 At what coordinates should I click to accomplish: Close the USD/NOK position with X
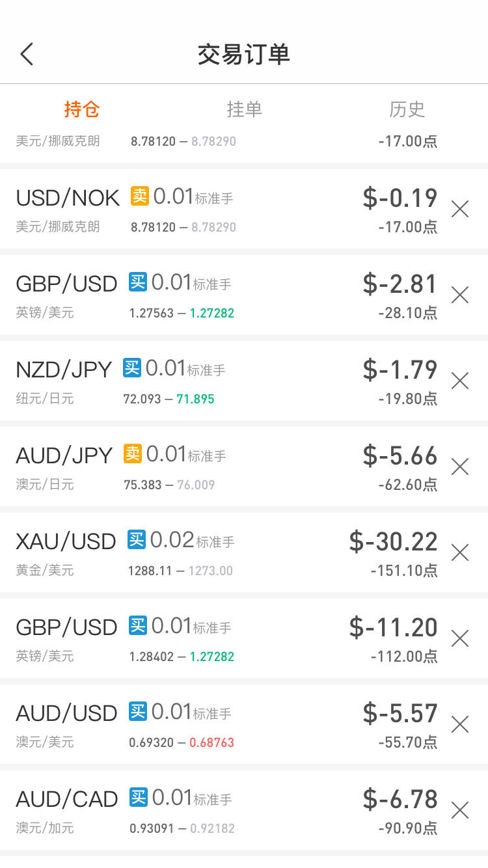460,209
